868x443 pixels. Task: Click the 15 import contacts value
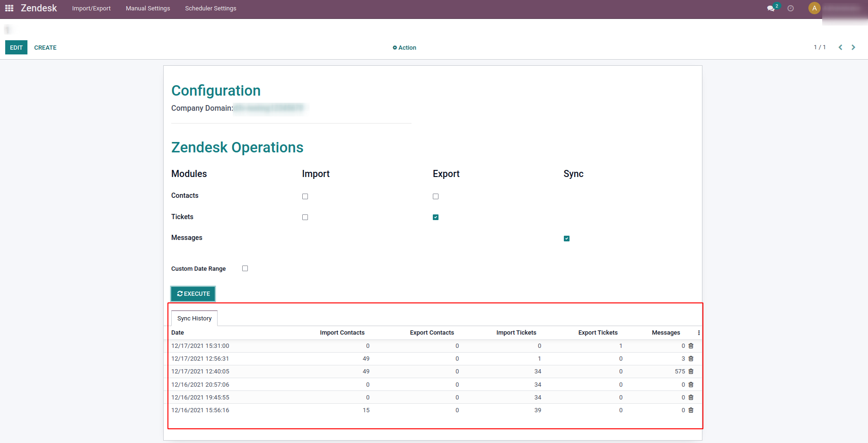pos(366,410)
